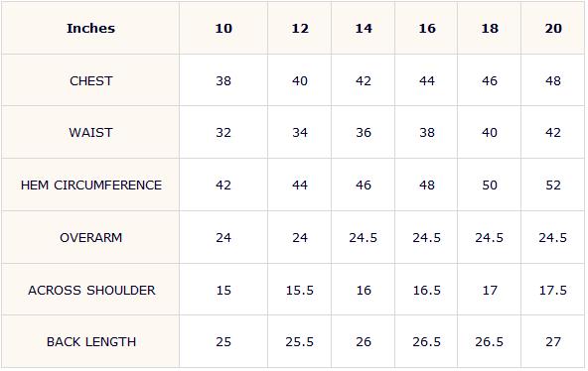Click the BACK LENGTH row label

click(91, 342)
